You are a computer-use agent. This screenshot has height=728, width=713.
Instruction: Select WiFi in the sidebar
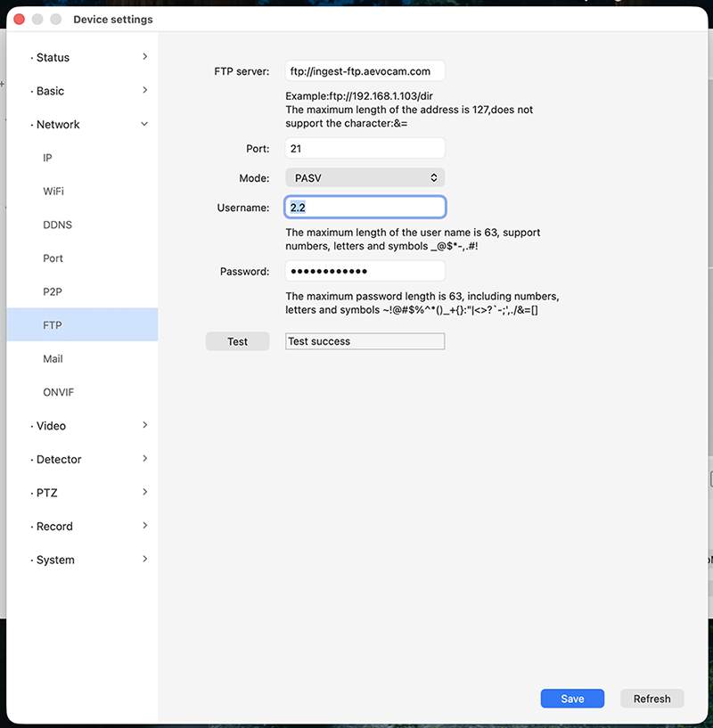(x=53, y=192)
